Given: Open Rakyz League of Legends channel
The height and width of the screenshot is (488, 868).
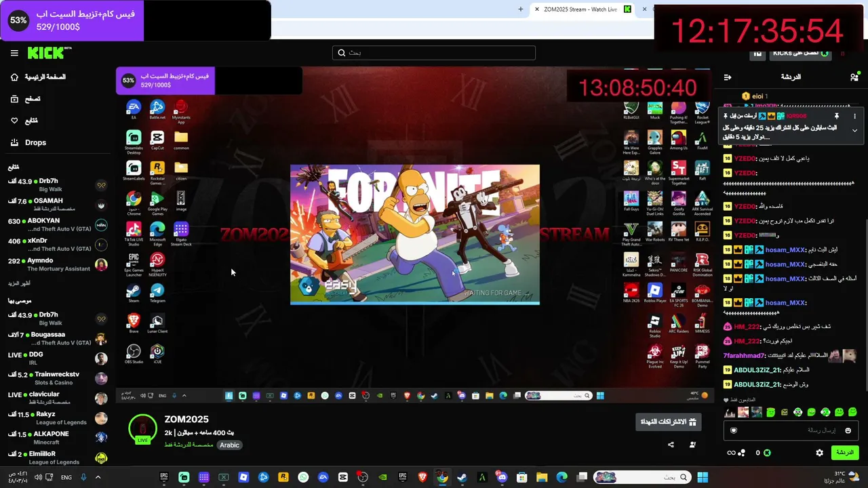Looking at the screenshot, I should tap(58, 418).
